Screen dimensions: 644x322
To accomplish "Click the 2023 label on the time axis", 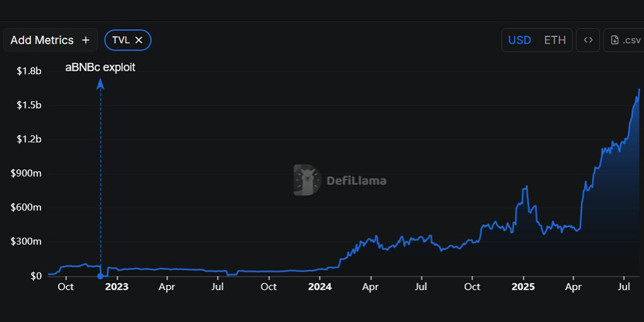I will (117, 287).
